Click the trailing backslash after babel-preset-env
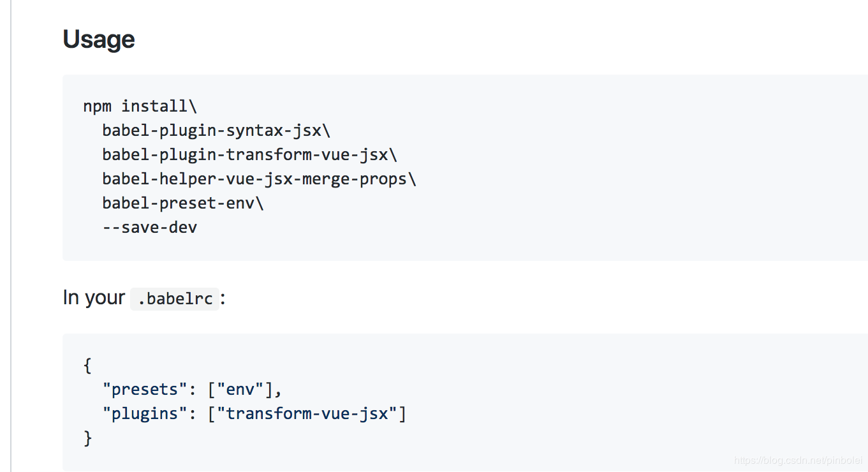 260,203
